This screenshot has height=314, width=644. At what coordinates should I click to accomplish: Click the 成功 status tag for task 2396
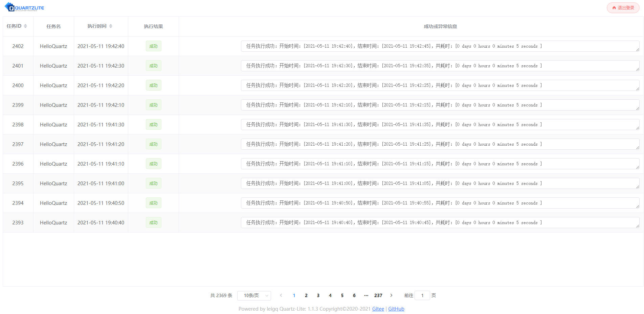tap(153, 164)
